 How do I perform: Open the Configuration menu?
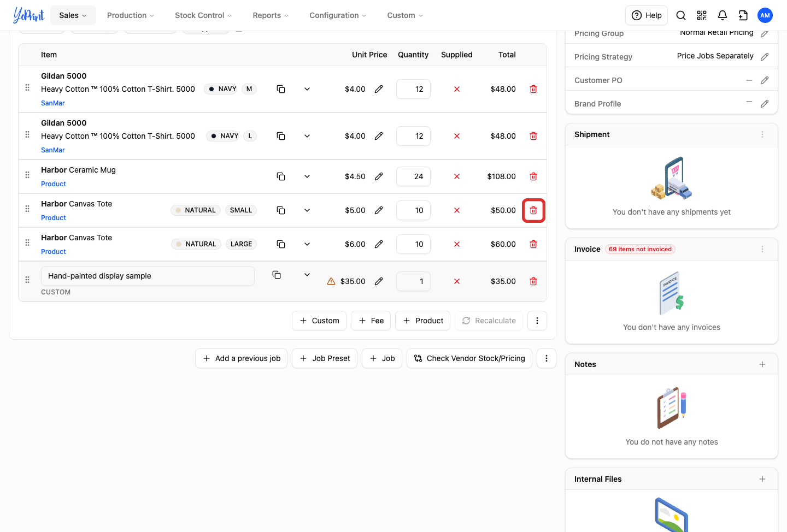pyautogui.click(x=338, y=15)
